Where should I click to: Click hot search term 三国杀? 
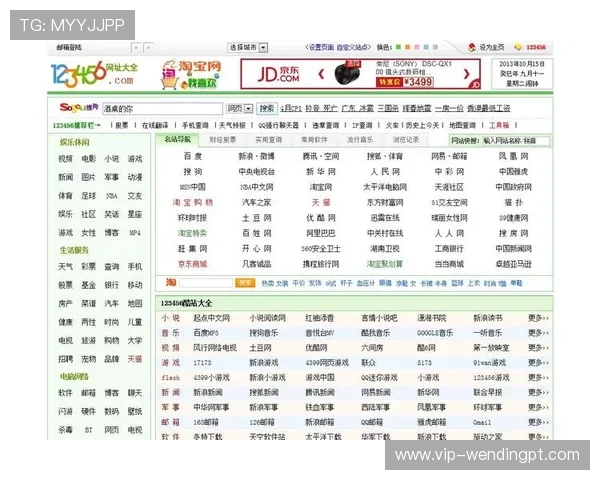[388, 108]
